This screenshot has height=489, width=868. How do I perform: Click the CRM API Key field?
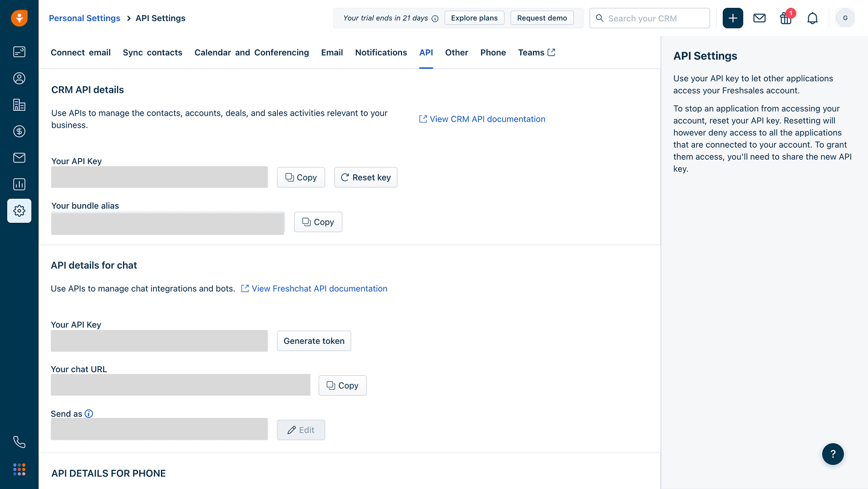point(159,177)
